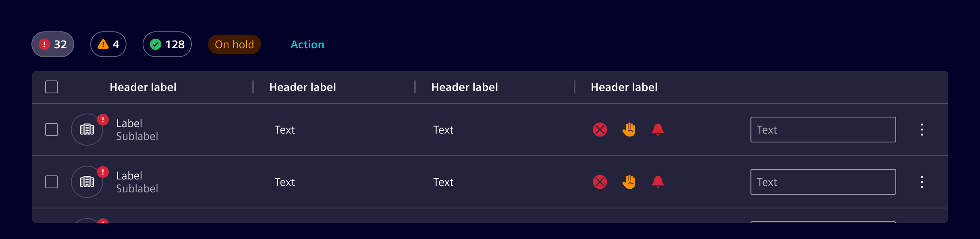Click the Action link
Screen dimensions: 980x239
(x=307, y=44)
